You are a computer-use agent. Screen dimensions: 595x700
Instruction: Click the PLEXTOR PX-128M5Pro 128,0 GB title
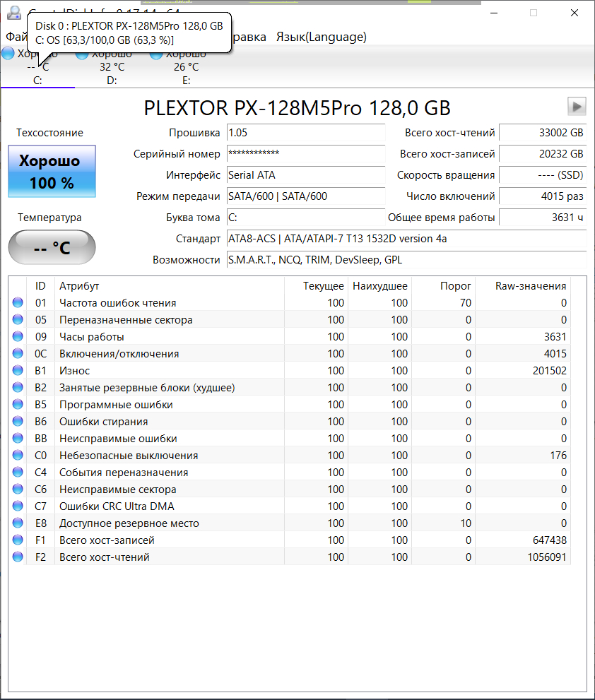pos(297,108)
